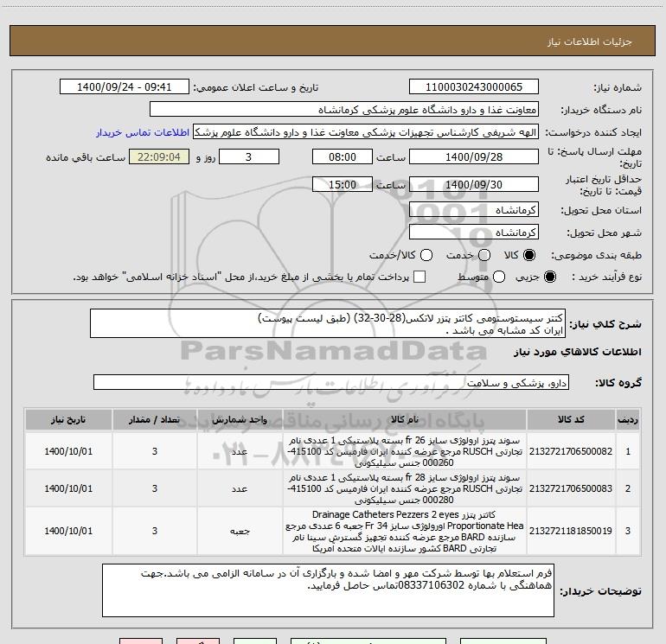
Task: Click general need description text box
Action: coord(328,323)
